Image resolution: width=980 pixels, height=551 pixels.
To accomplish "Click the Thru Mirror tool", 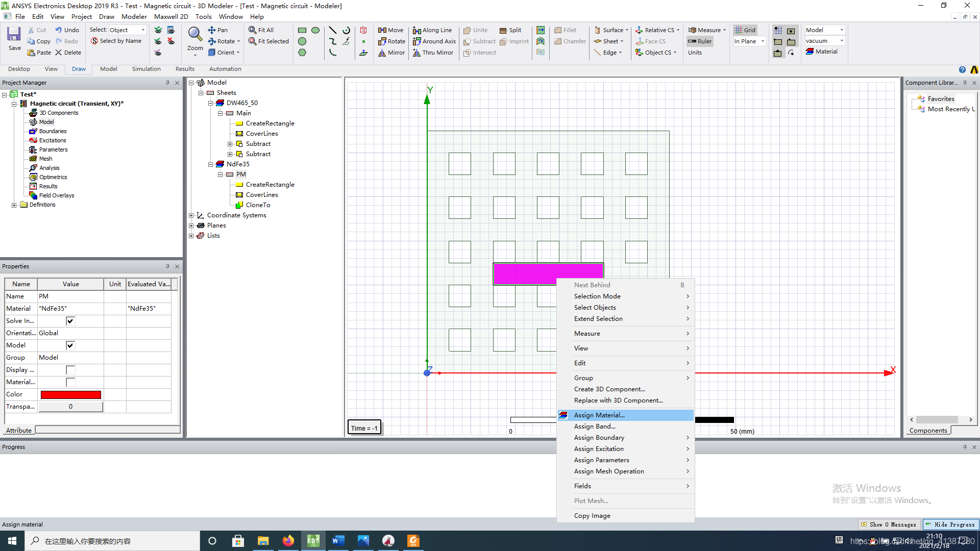I will click(433, 53).
